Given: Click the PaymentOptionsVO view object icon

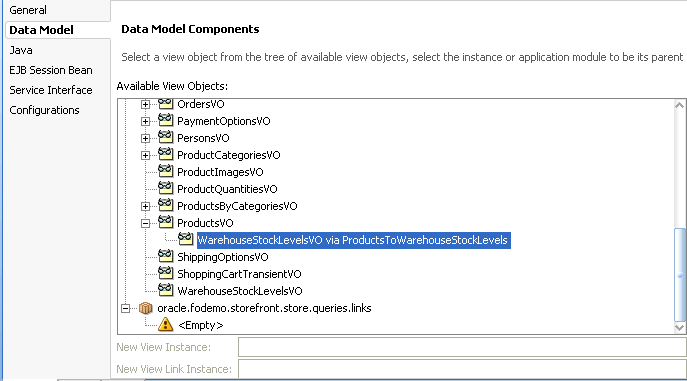Looking at the screenshot, I should click(165, 120).
